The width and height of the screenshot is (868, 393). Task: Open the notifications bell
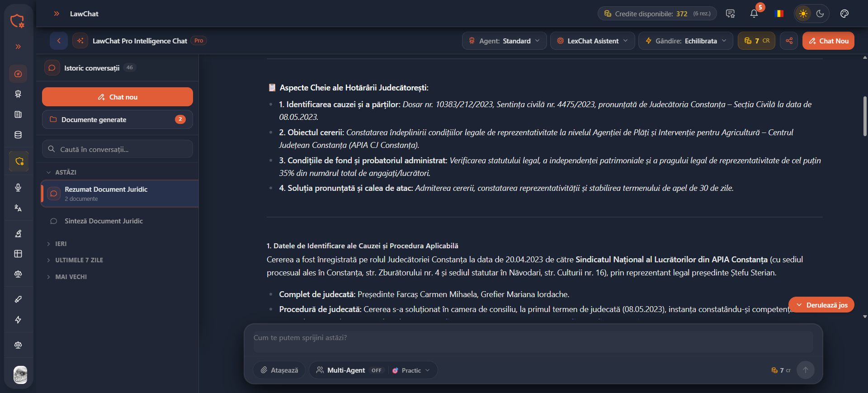coord(754,14)
